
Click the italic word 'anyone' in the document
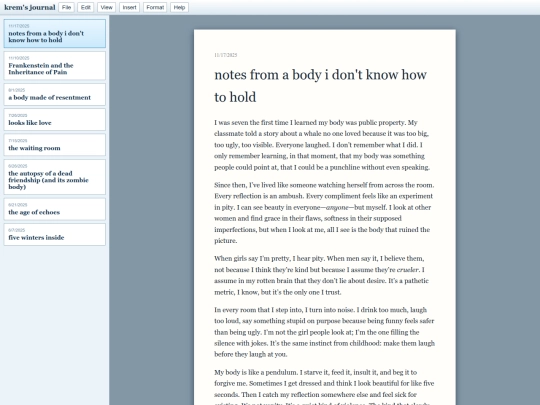(x=337, y=208)
